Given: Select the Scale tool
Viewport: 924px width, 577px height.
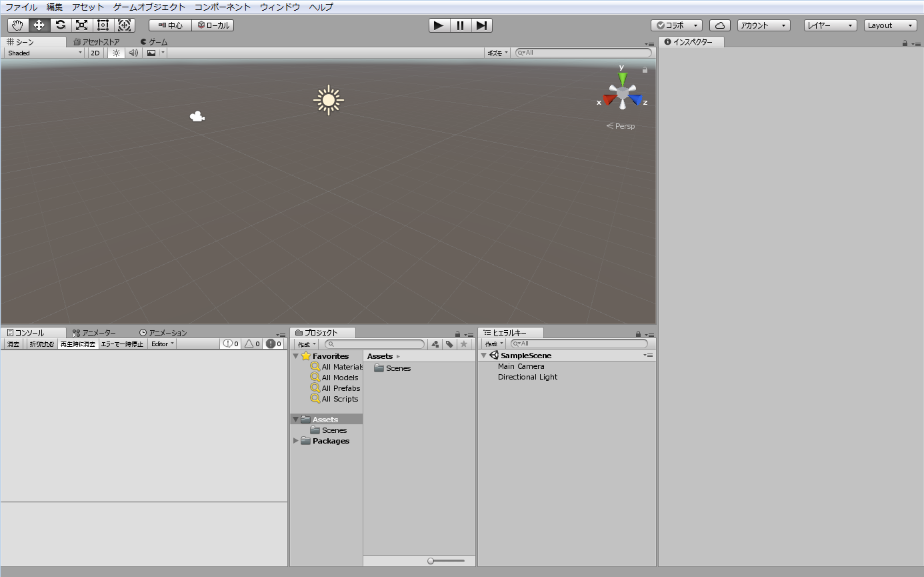Looking at the screenshot, I should pyautogui.click(x=81, y=25).
